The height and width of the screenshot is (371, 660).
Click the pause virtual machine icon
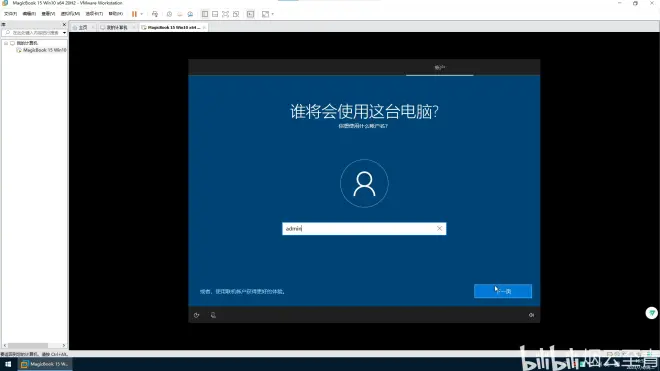click(x=134, y=14)
